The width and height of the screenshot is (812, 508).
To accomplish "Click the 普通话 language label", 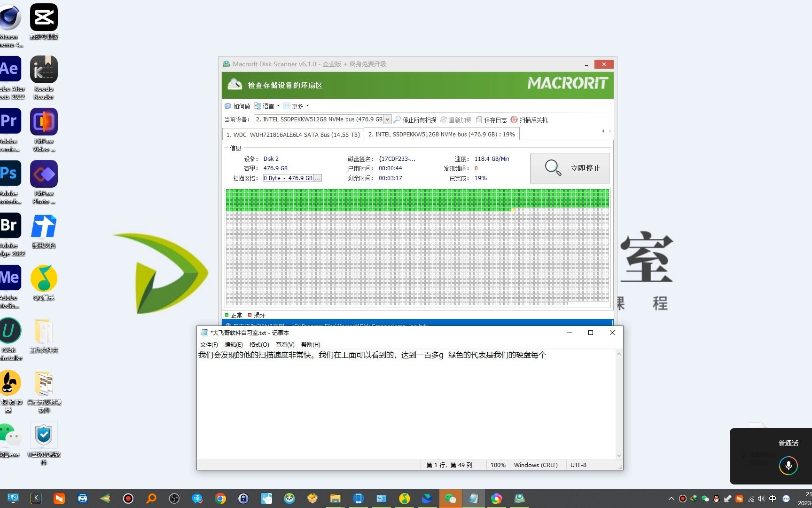I will [789, 443].
